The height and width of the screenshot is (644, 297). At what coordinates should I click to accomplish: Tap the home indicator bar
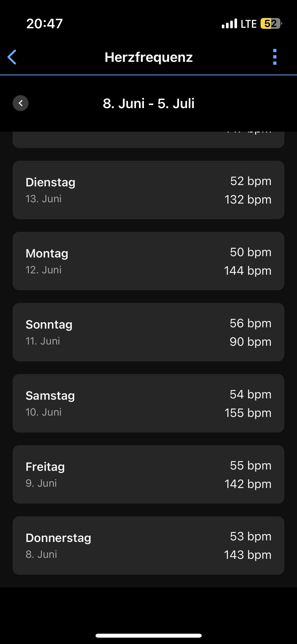point(148,636)
